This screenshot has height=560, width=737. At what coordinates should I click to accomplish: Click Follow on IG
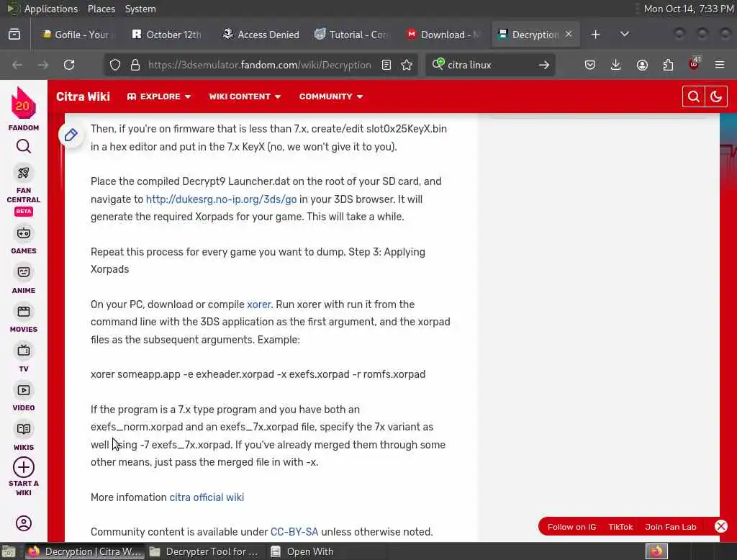point(571,527)
